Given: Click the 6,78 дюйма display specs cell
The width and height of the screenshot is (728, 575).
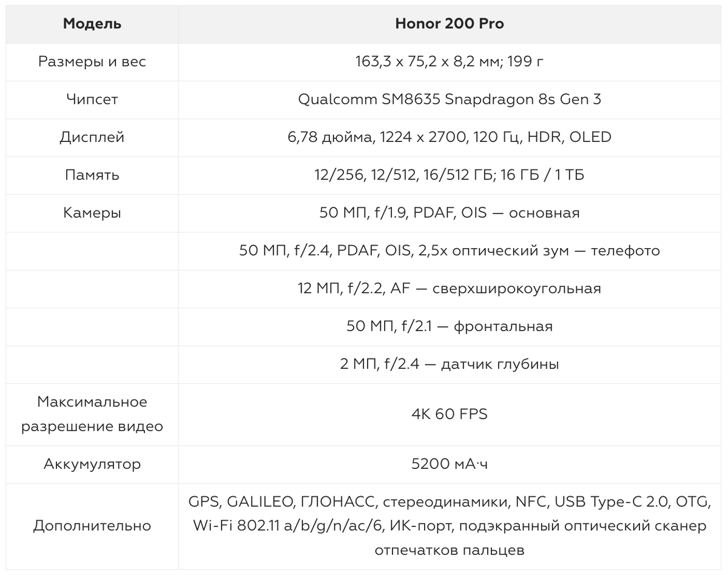Looking at the screenshot, I should (449, 137).
